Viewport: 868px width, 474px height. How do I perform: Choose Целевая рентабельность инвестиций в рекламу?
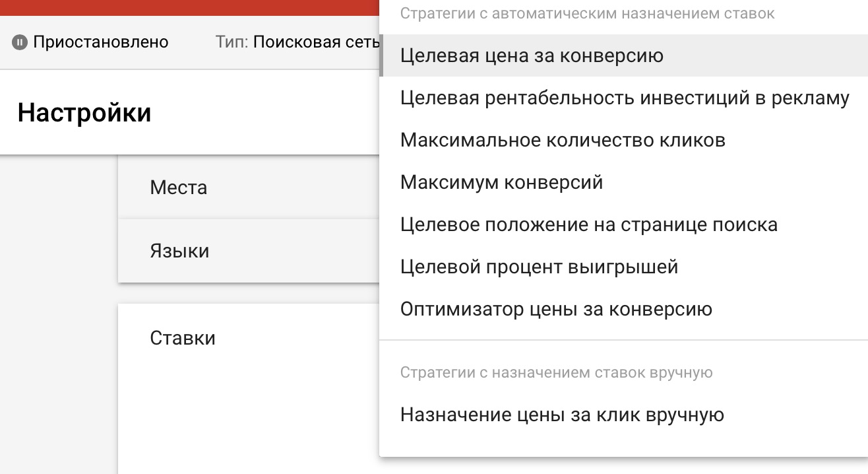(624, 98)
